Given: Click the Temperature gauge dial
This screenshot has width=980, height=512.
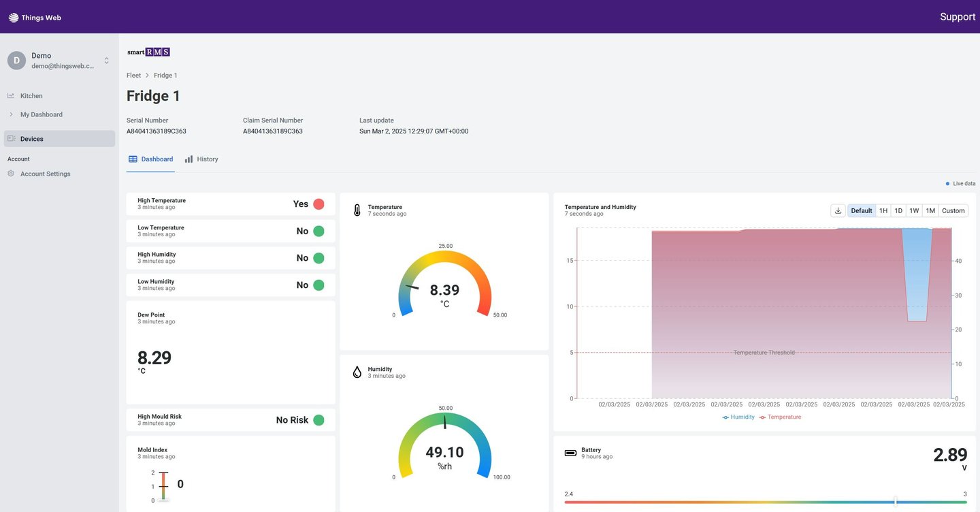Looking at the screenshot, I should 444,284.
